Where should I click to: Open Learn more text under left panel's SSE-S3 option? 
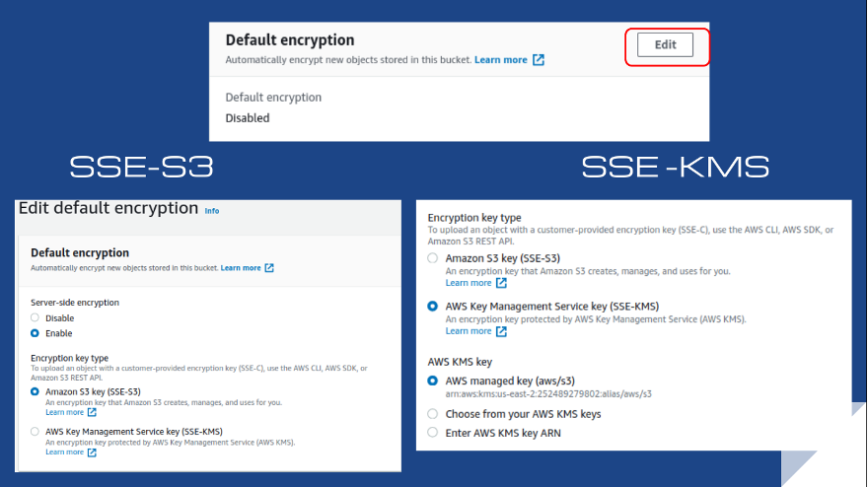65,413
